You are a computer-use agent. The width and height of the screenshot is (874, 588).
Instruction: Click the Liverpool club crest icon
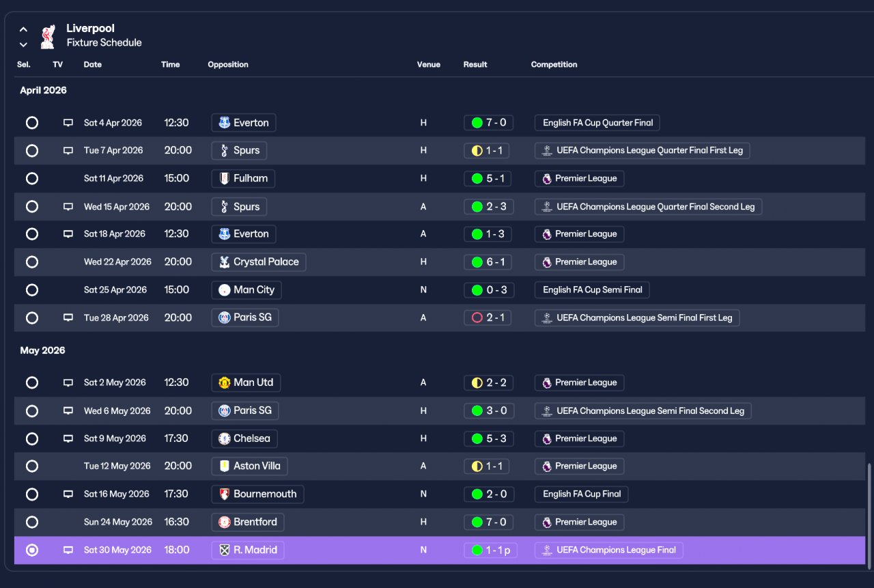(x=47, y=37)
